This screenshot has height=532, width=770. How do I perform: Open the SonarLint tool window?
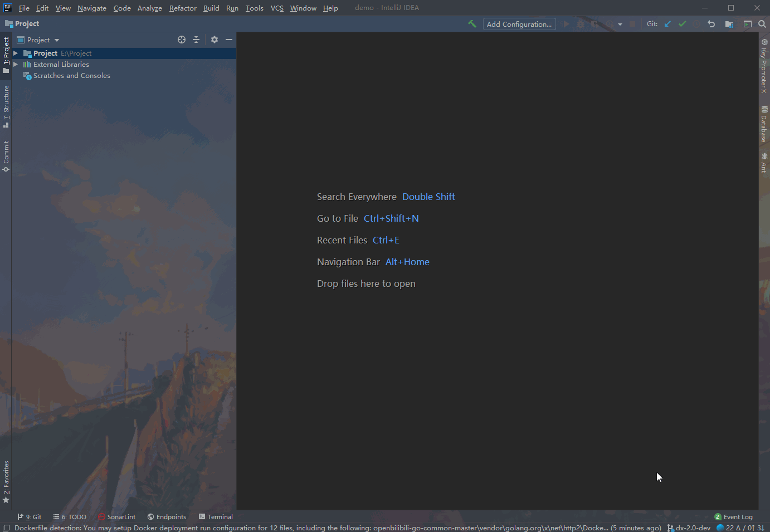click(117, 517)
